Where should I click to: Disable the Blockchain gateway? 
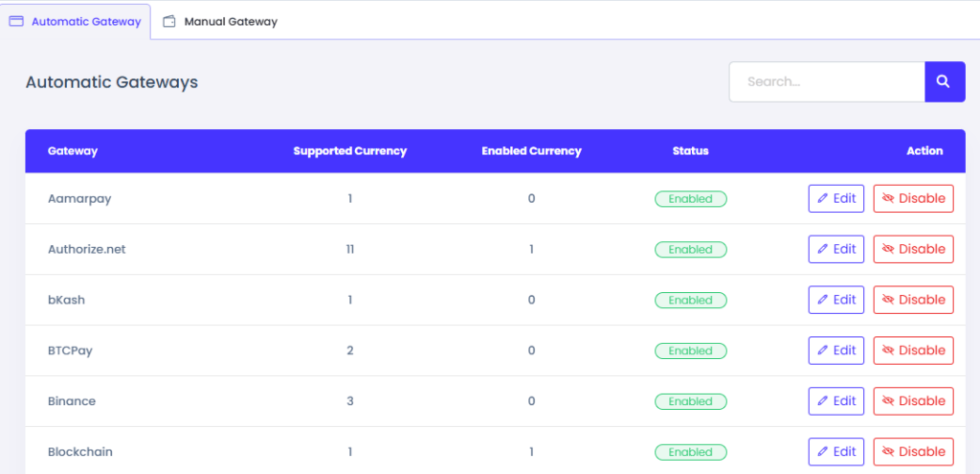[913, 452]
